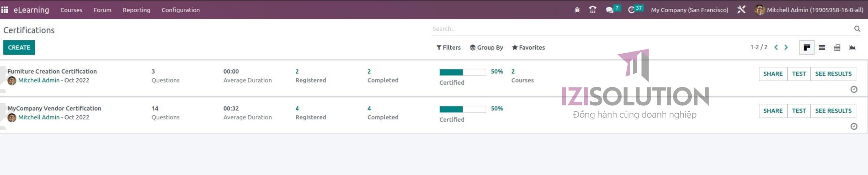This screenshot has width=868, height=175.
Task: Open Courses menu
Action: click(71, 10)
